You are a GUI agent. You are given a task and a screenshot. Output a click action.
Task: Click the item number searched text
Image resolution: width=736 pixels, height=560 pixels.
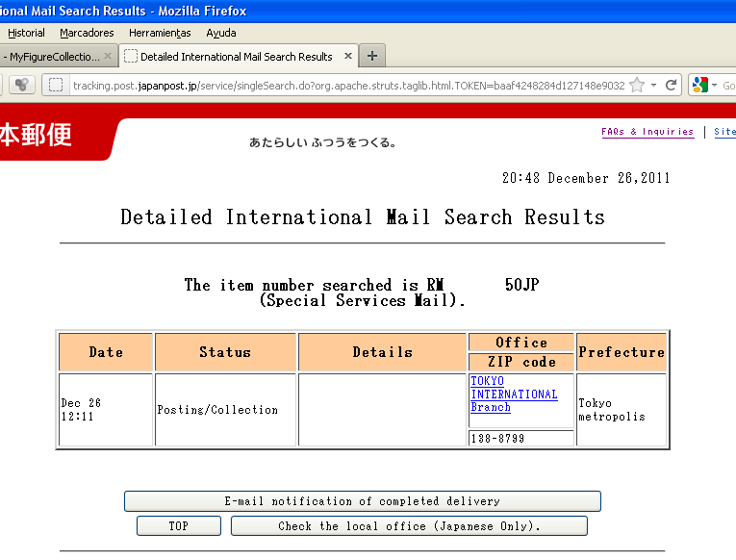tap(362, 292)
